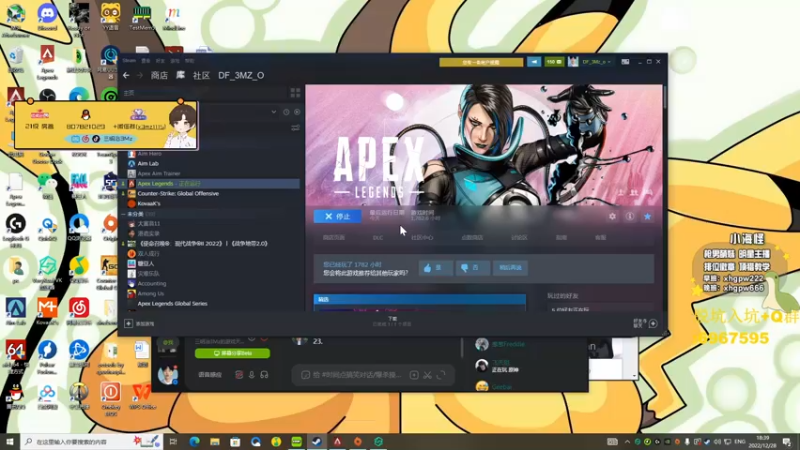Click the ready-to-play icon in library filter

pyautogui.click(x=297, y=112)
